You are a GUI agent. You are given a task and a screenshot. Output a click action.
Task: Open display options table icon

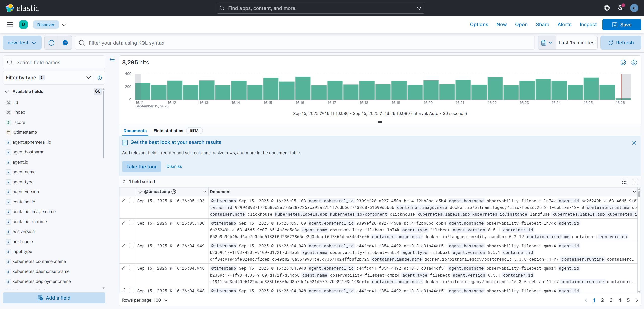(x=624, y=182)
